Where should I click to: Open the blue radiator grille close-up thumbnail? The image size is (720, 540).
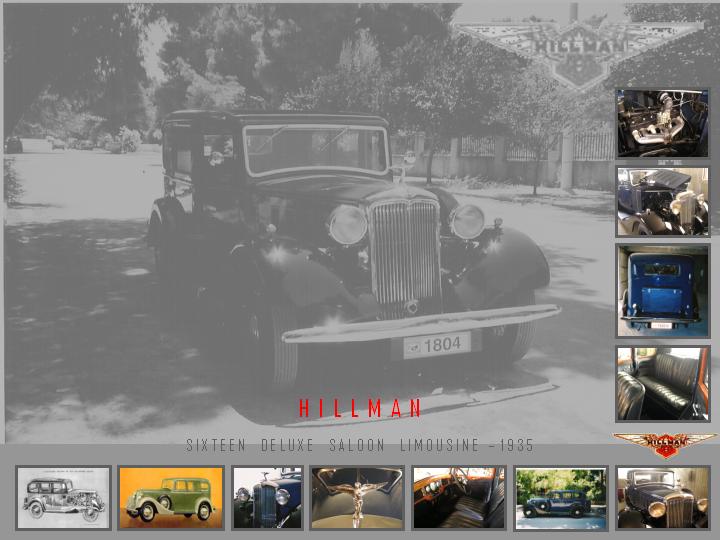[267, 498]
